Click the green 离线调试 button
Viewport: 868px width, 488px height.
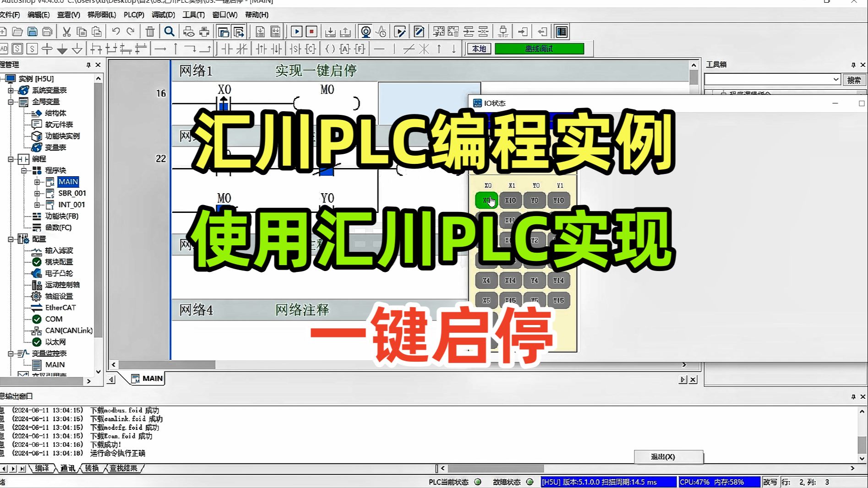coord(539,49)
